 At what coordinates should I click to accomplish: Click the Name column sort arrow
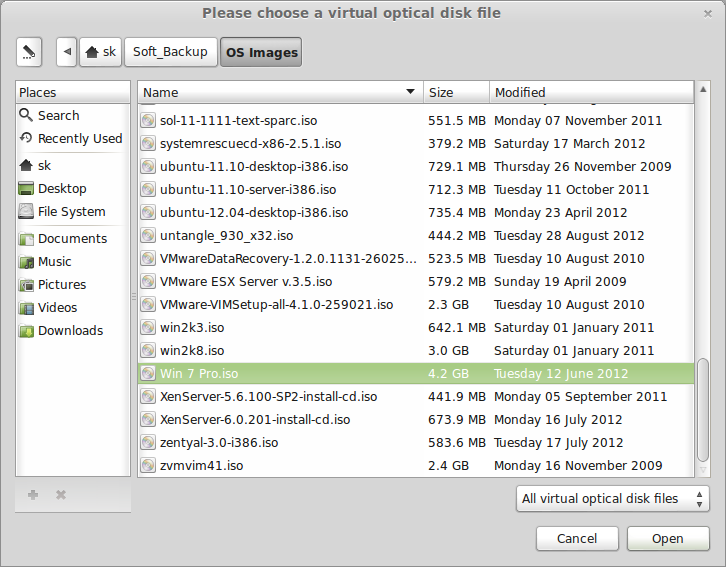(410, 92)
